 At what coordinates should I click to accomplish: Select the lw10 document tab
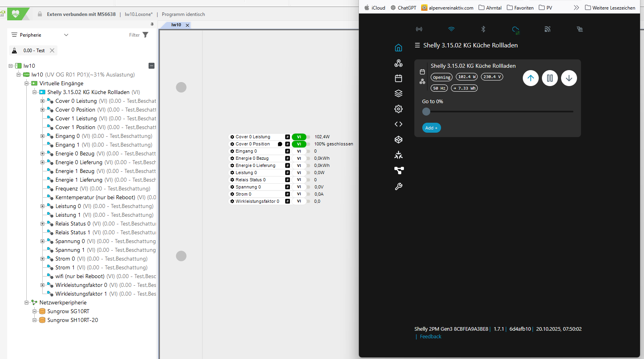pyautogui.click(x=176, y=25)
